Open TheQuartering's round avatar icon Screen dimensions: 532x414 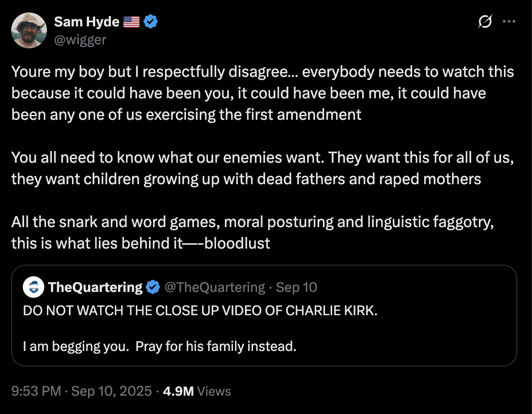33,287
